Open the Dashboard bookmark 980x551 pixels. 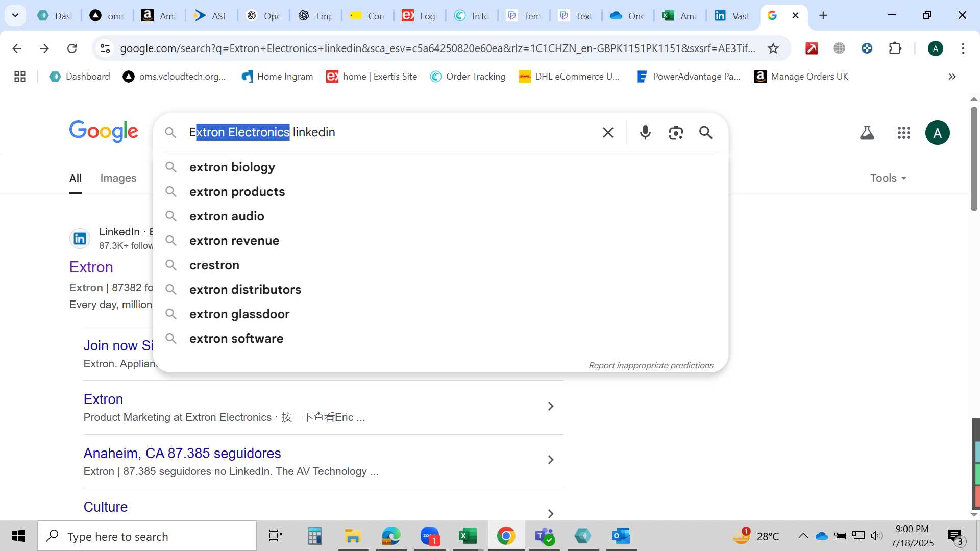pyautogui.click(x=80, y=77)
